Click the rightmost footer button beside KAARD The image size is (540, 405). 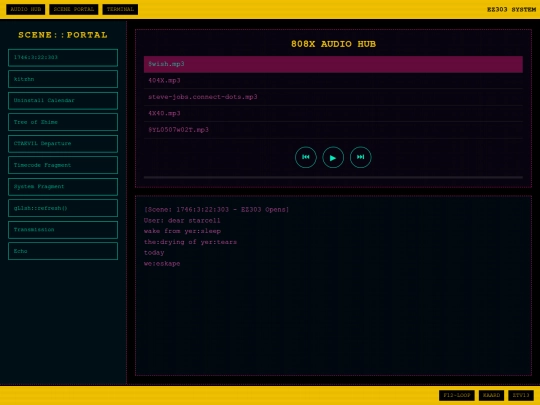pyautogui.click(x=521, y=395)
